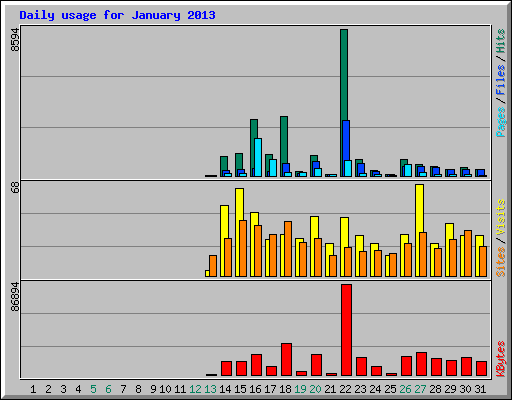The height and width of the screenshot is (400, 512).
Task: Click the green day label 26
Action: click(x=405, y=389)
